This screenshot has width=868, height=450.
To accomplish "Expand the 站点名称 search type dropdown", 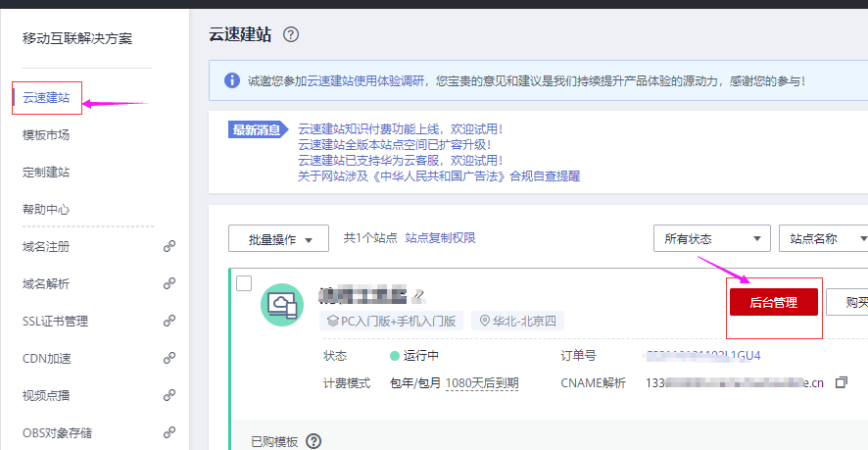I will pyautogui.click(x=825, y=239).
